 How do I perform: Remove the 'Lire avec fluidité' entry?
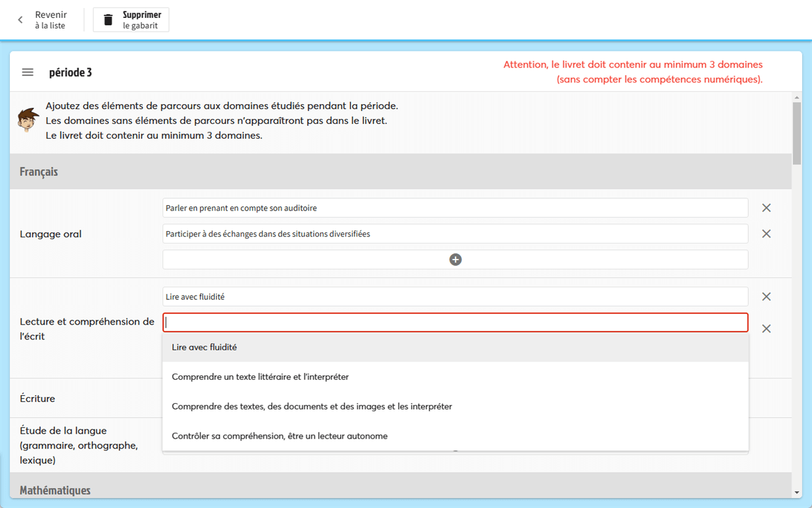point(766,297)
